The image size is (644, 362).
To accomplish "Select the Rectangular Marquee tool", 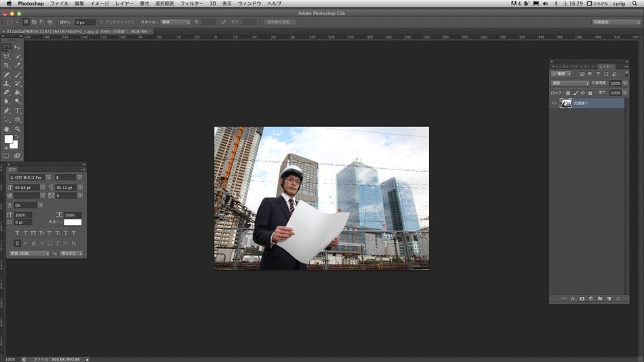I will [x=7, y=47].
